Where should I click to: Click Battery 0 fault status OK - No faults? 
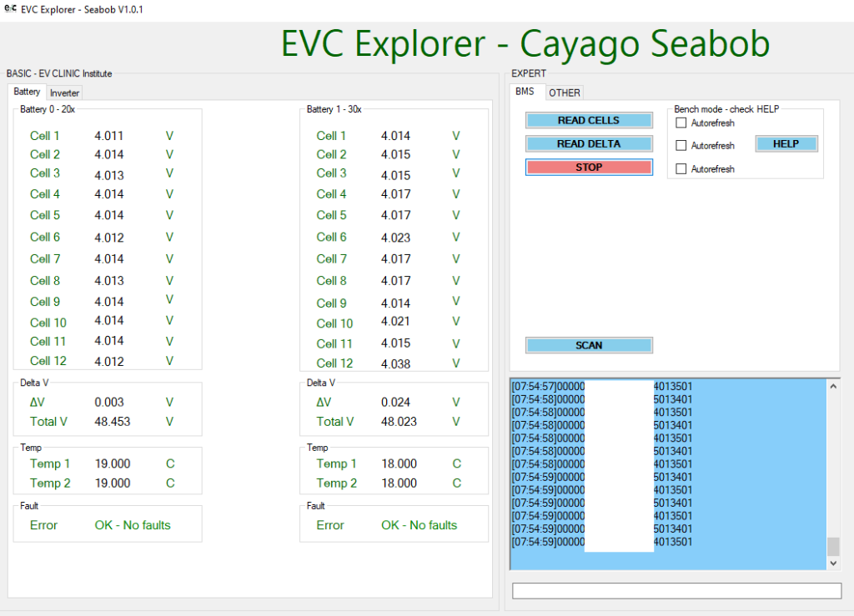point(133,525)
